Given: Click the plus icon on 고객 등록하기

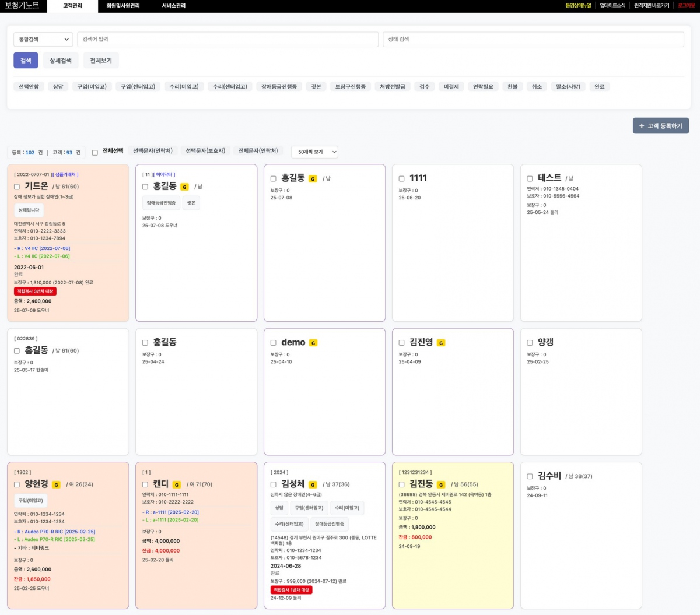Looking at the screenshot, I should pos(642,126).
